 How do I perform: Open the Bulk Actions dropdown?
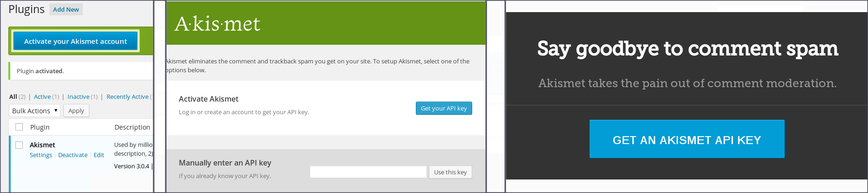[34, 110]
